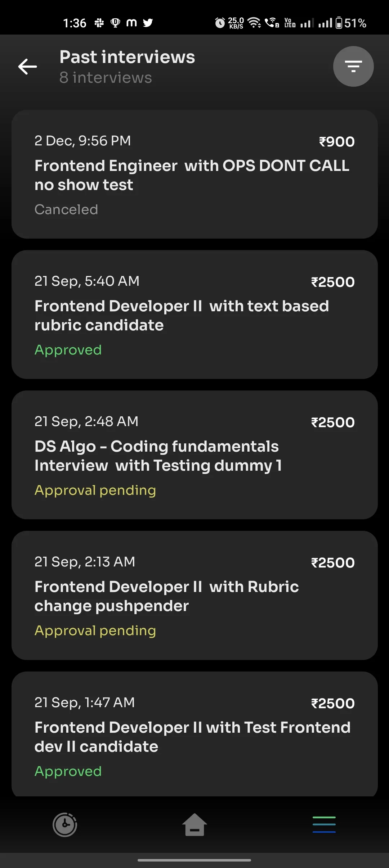Tap the battery icon in status bar
This screenshot has height=868, width=389.
339,23
